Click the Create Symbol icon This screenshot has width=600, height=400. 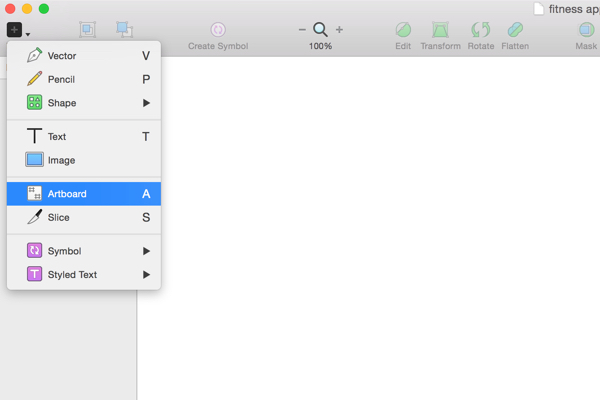click(218, 29)
